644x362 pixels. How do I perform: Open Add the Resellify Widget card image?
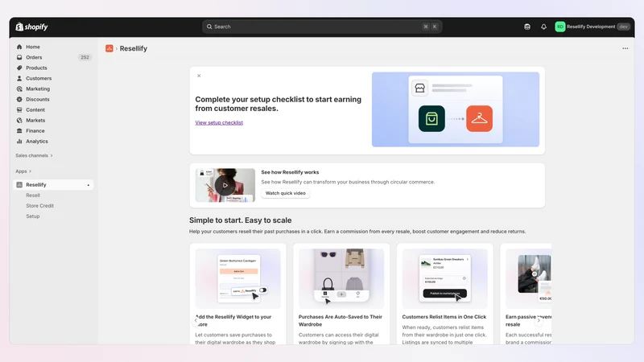click(237, 278)
